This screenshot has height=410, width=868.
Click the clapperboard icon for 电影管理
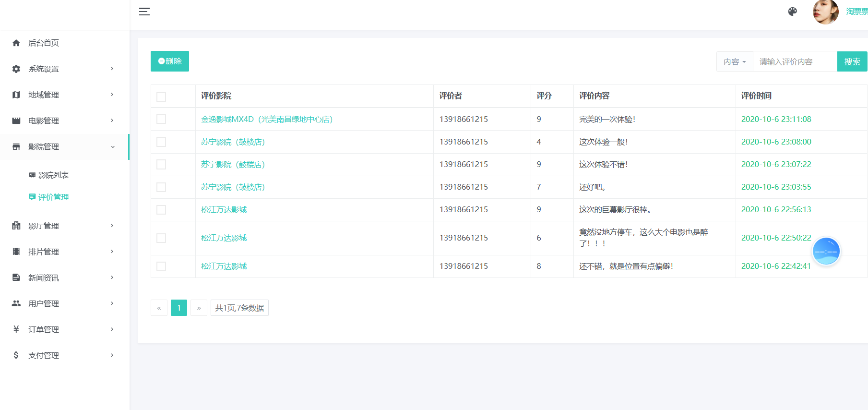tap(16, 121)
